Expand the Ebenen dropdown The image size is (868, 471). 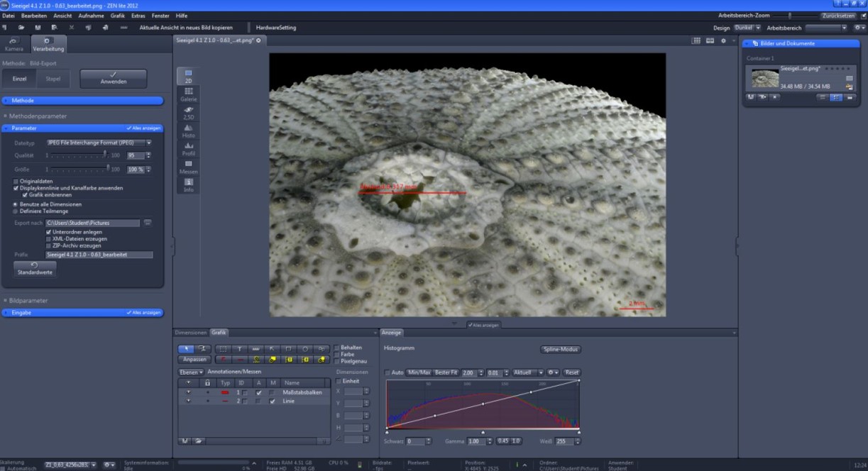point(191,372)
